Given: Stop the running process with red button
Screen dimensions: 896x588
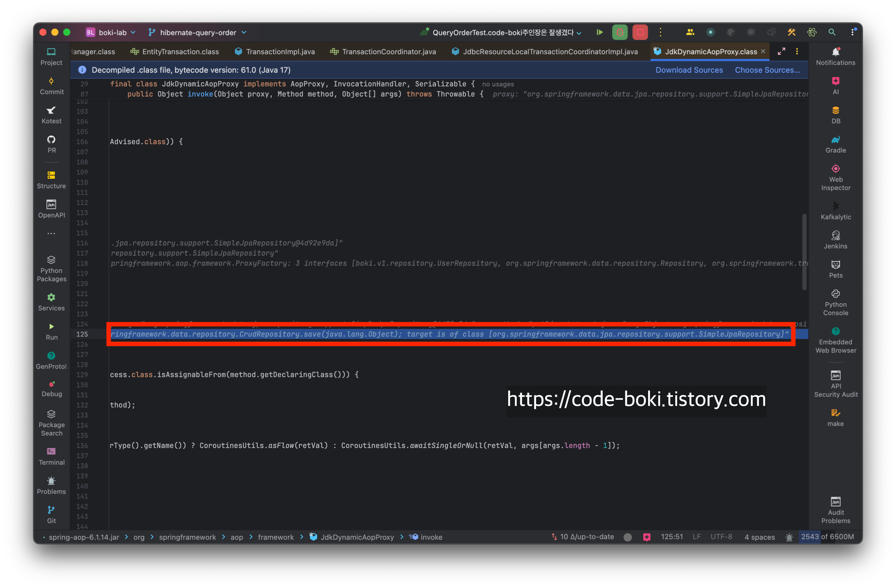Looking at the screenshot, I should pos(640,32).
